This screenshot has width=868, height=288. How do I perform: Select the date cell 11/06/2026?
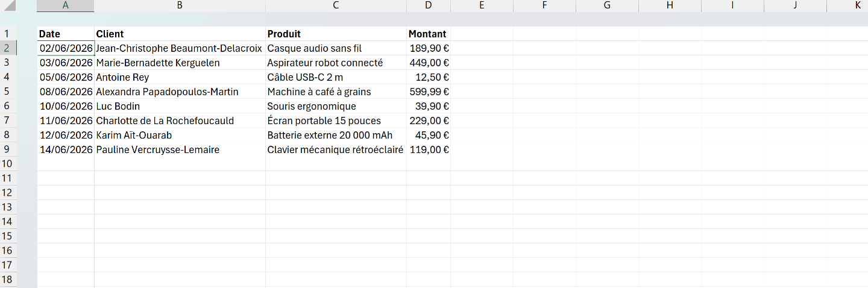[x=66, y=121]
